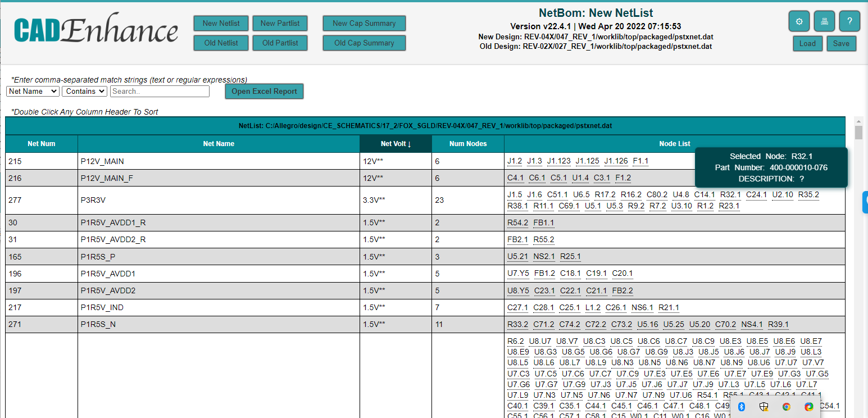Select the P1R5V_AVDD1_R net name cell
Viewport: 868px width, 418px height.
point(219,223)
